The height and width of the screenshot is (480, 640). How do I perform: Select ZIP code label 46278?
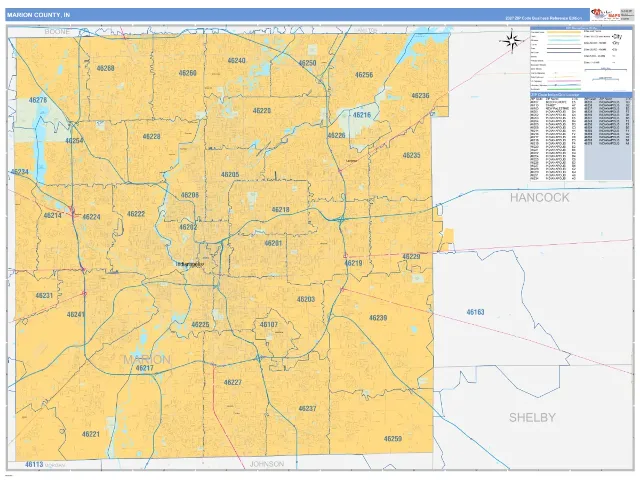(38, 100)
